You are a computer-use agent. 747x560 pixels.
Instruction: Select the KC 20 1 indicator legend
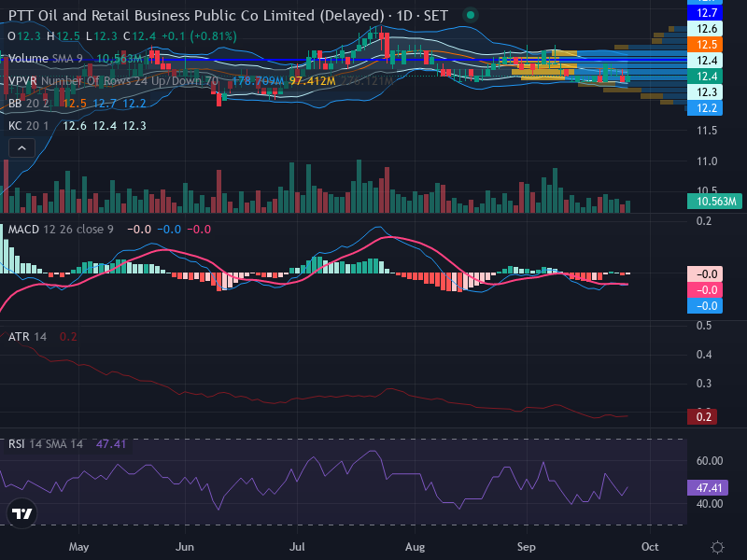[x=29, y=126]
